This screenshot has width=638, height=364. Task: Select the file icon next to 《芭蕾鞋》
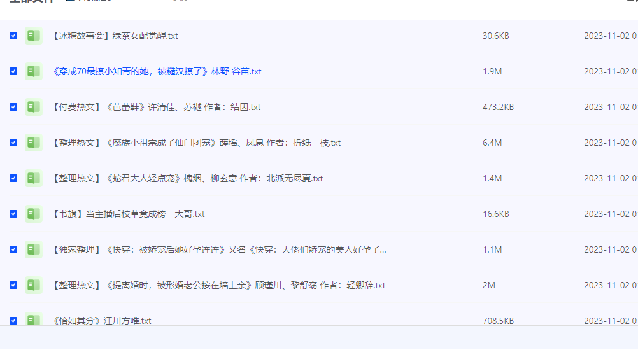pos(33,108)
